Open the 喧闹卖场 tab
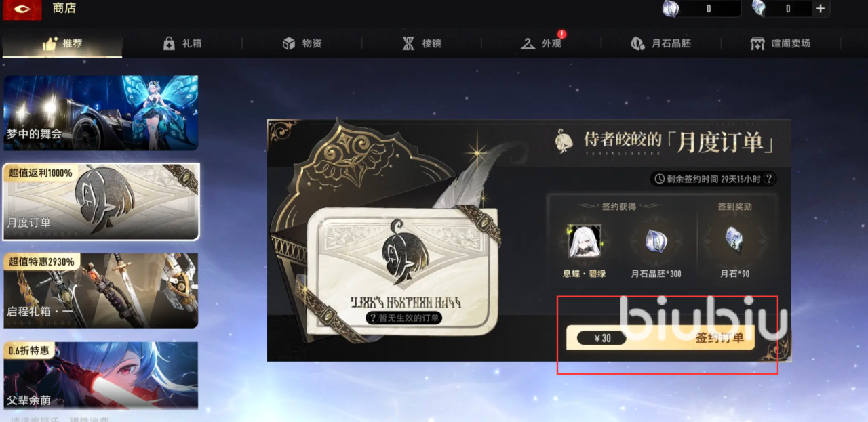 point(781,43)
